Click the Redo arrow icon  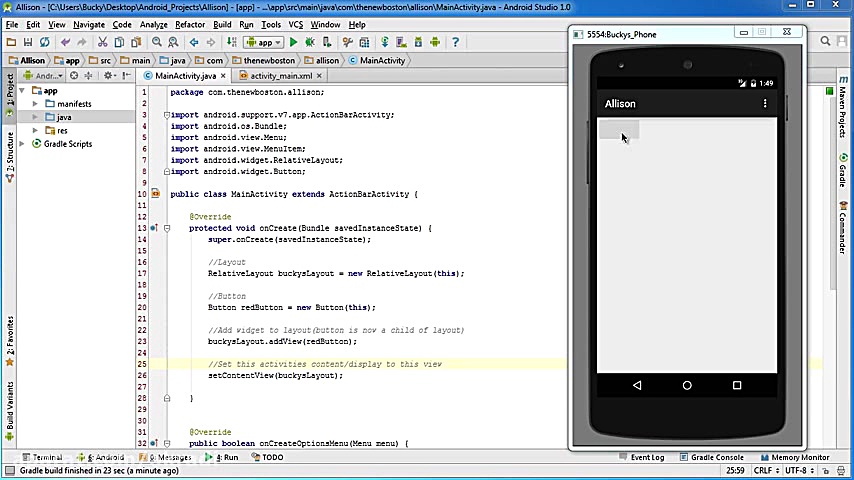click(x=82, y=42)
